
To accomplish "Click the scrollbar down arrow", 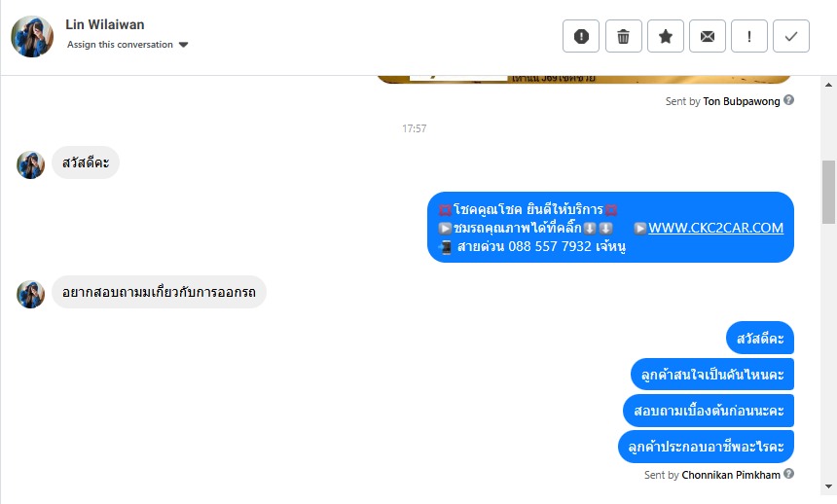I will click(x=828, y=486).
